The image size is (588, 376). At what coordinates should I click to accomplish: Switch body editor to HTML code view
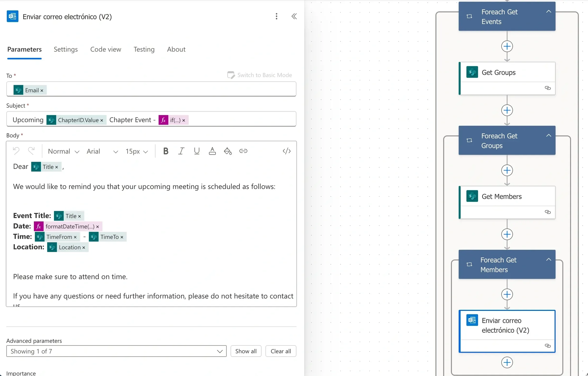pyautogui.click(x=287, y=151)
